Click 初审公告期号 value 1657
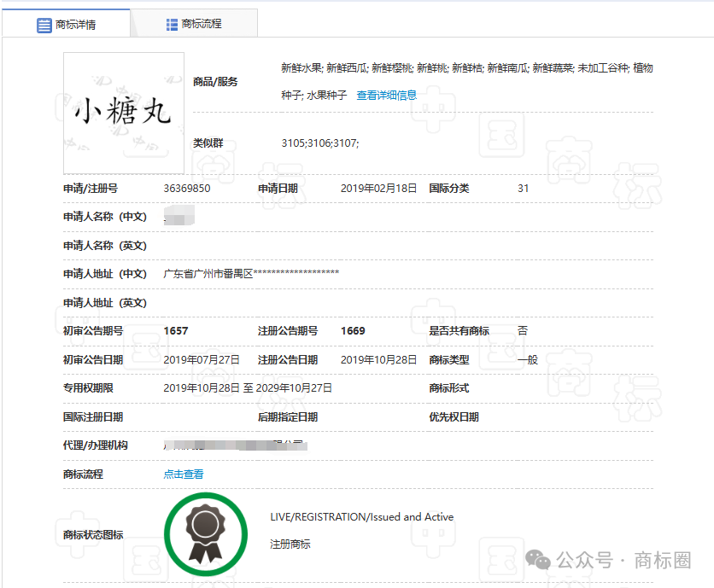The height and width of the screenshot is (588, 714). (x=176, y=330)
